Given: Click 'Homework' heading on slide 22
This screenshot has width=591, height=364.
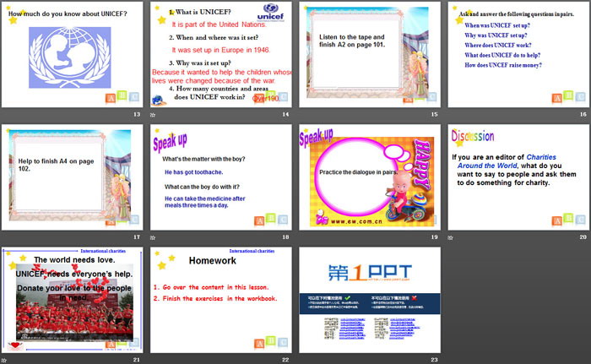Looking at the screenshot, I should coord(213,261).
